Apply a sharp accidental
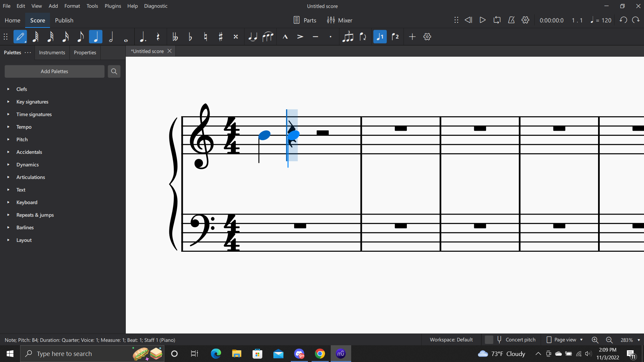The width and height of the screenshot is (644, 362). click(x=220, y=37)
